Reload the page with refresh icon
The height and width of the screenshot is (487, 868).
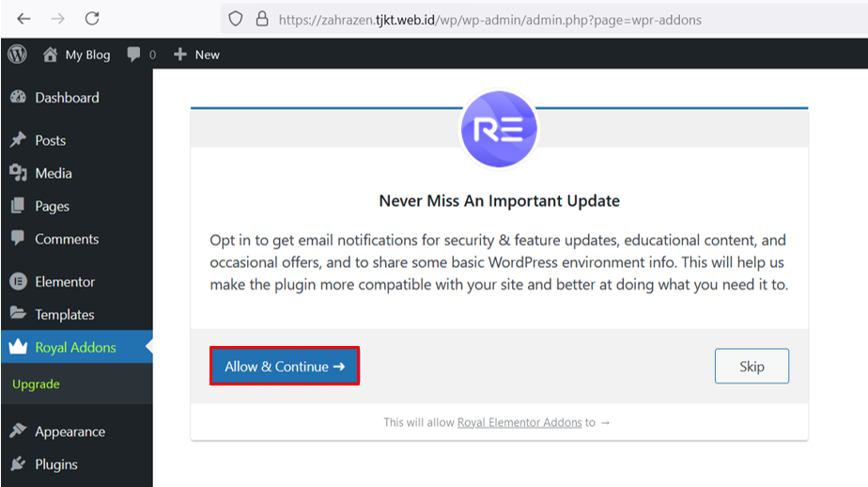(92, 19)
